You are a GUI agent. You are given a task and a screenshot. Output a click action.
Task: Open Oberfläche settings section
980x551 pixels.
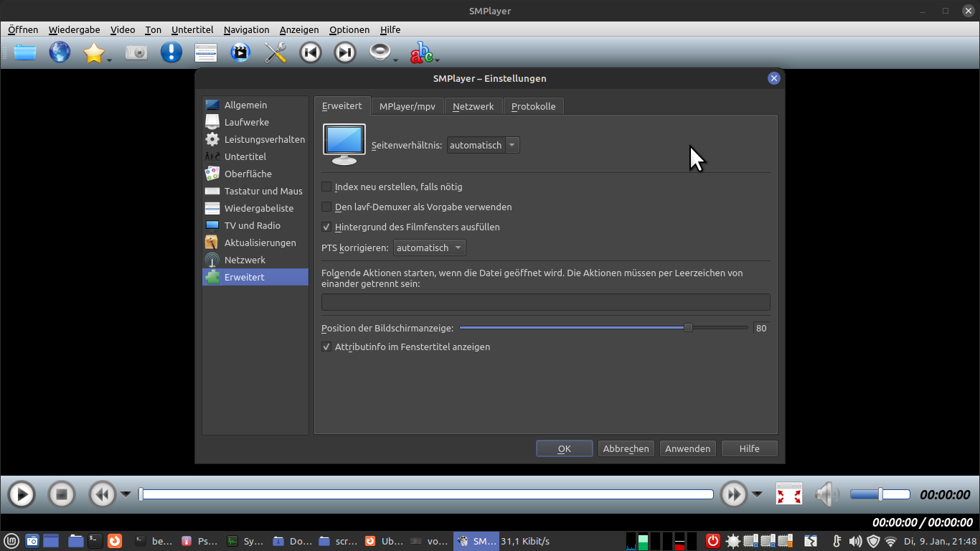(x=255, y=174)
